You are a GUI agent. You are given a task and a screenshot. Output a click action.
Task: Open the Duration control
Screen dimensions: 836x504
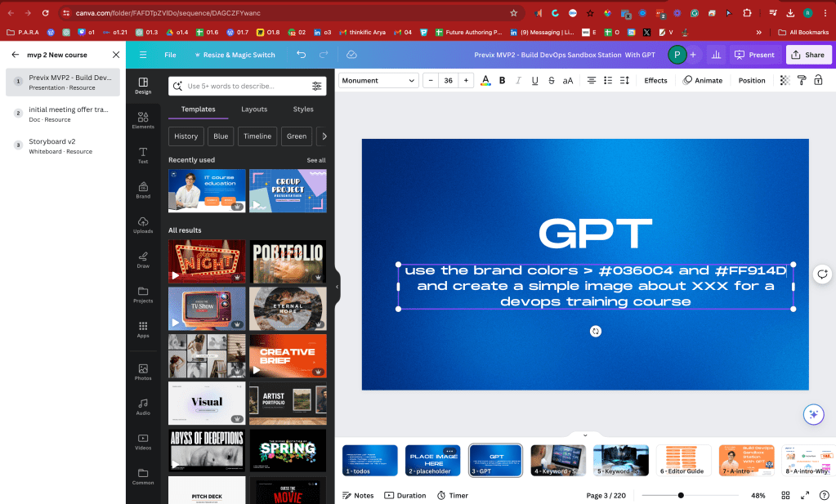(x=405, y=496)
